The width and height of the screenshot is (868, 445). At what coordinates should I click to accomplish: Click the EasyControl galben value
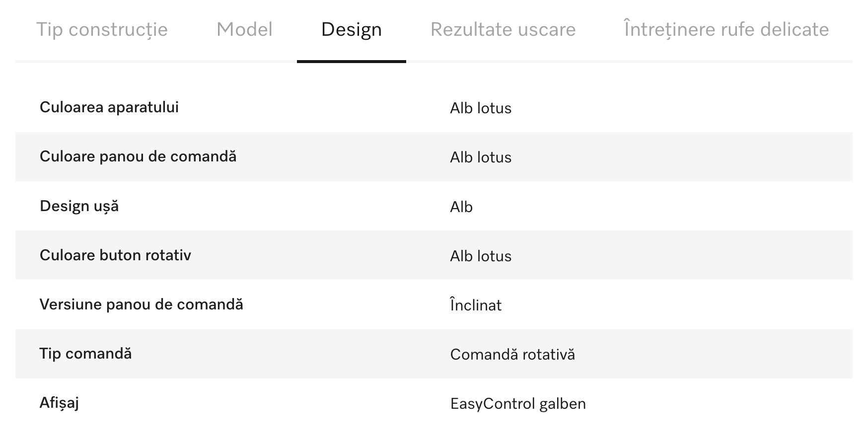pyautogui.click(x=518, y=404)
